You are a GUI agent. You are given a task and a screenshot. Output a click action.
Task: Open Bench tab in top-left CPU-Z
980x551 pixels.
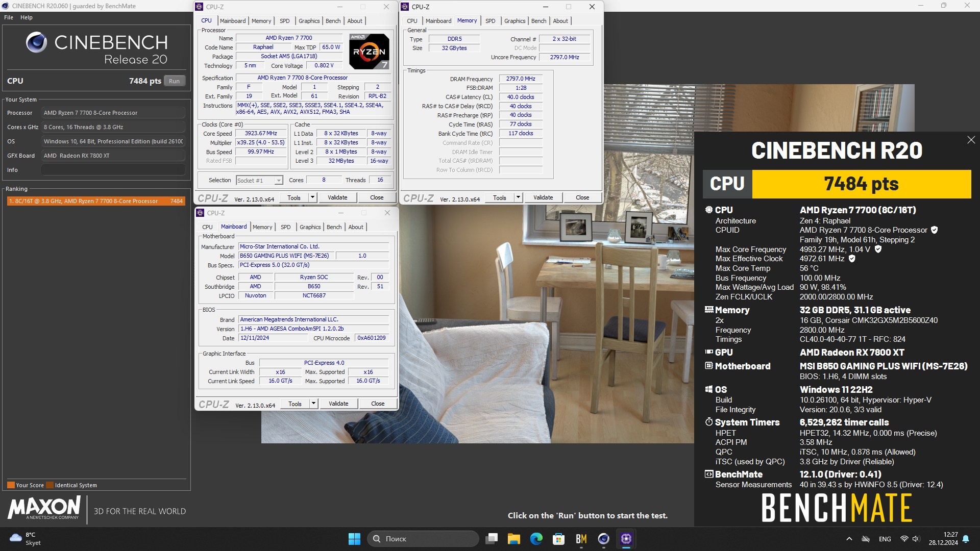333,21
